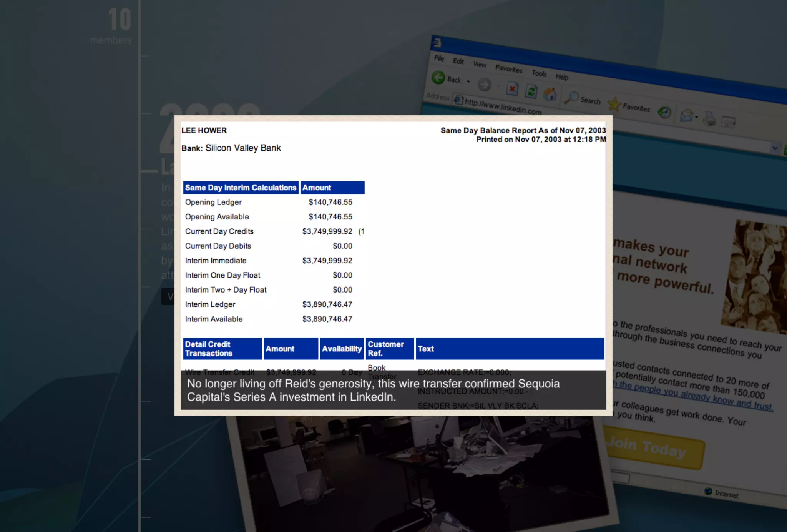The image size is (787, 532).
Task: Click the History icon in the browser toolbar
Action: click(664, 112)
